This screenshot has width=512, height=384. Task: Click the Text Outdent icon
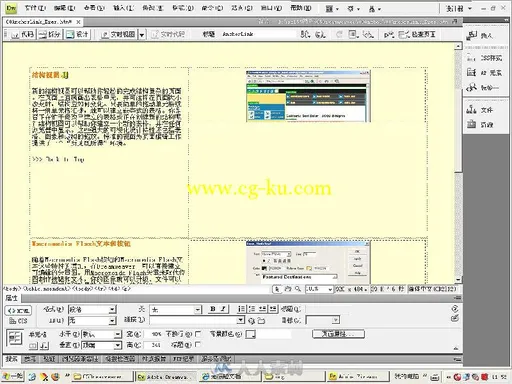point(263,309)
